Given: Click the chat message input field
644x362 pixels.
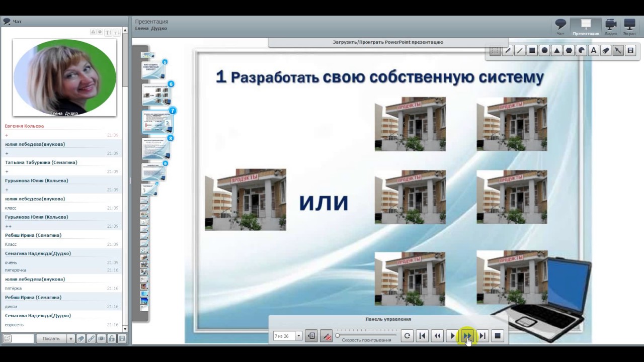Looking at the screenshot, I should click(x=23, y=339).
